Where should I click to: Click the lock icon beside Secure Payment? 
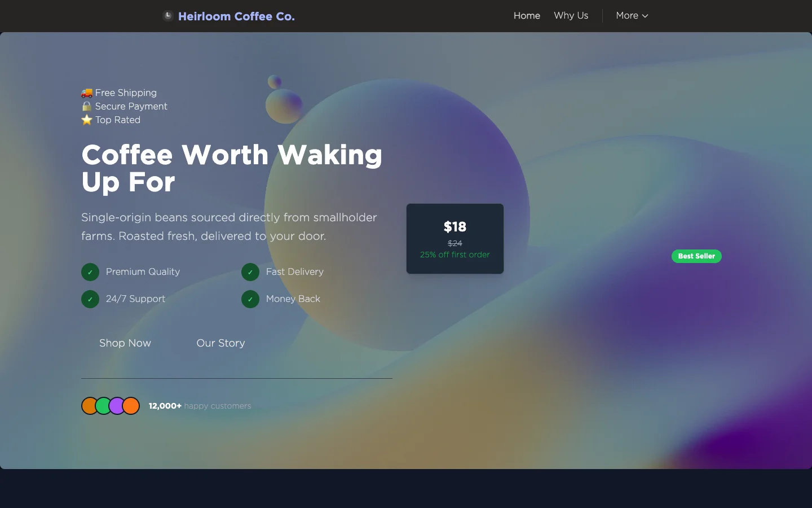point(86,106)
